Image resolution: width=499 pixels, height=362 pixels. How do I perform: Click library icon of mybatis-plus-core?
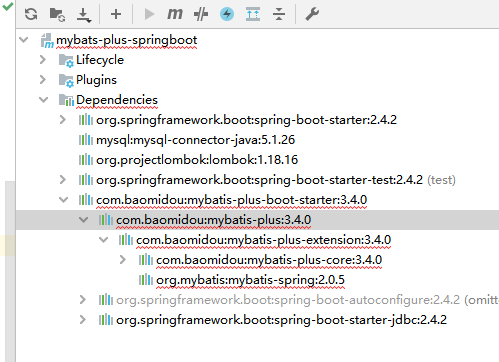click(146, 260)
